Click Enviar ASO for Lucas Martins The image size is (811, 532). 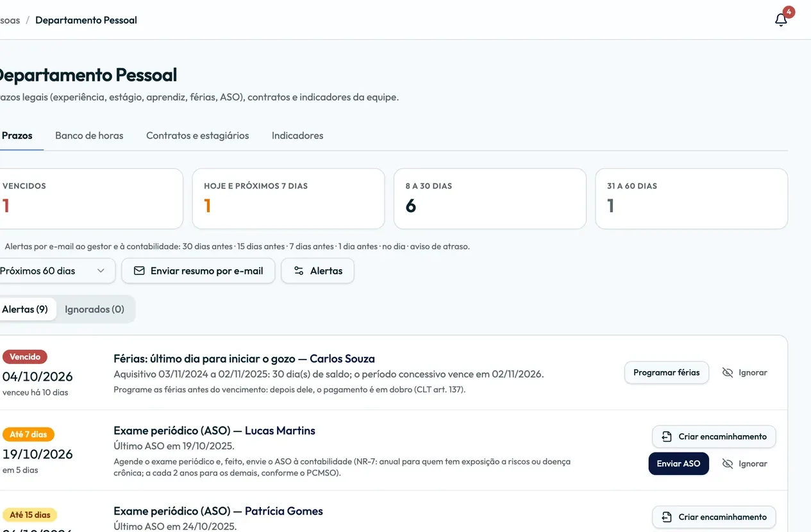click(678, 463)
